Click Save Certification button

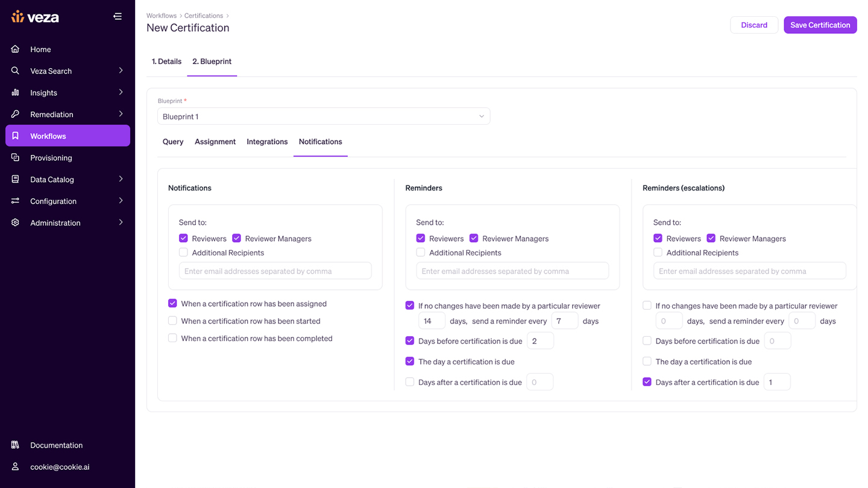pos(820,25)
